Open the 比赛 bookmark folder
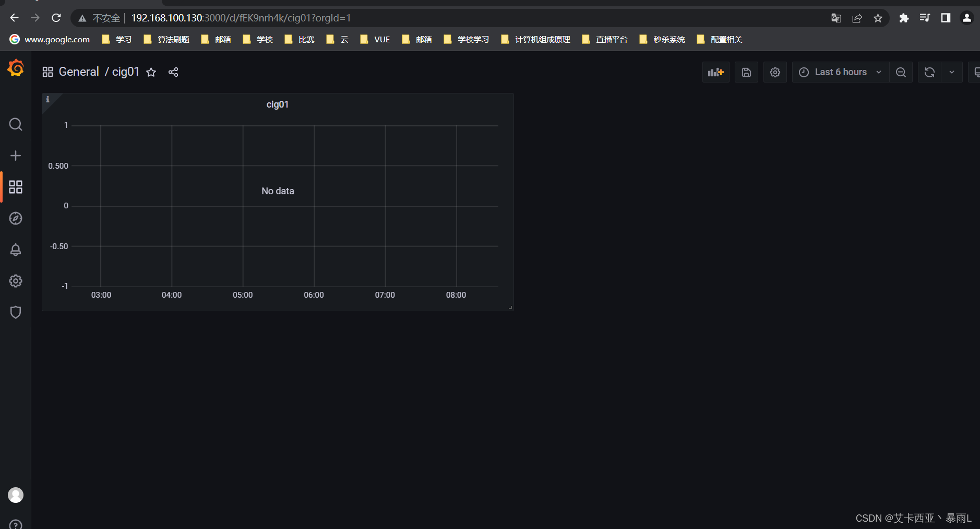 (300, 39)
